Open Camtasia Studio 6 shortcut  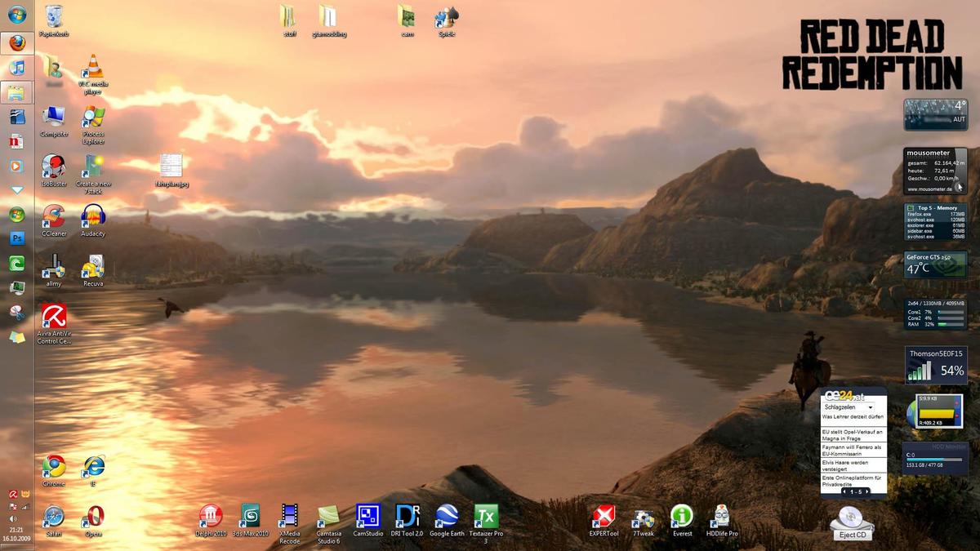[328, 523]
